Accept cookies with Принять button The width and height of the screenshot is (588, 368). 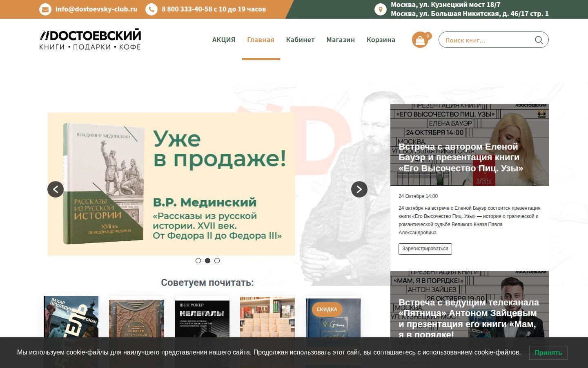pyautogui.click(x=548, y=352)
